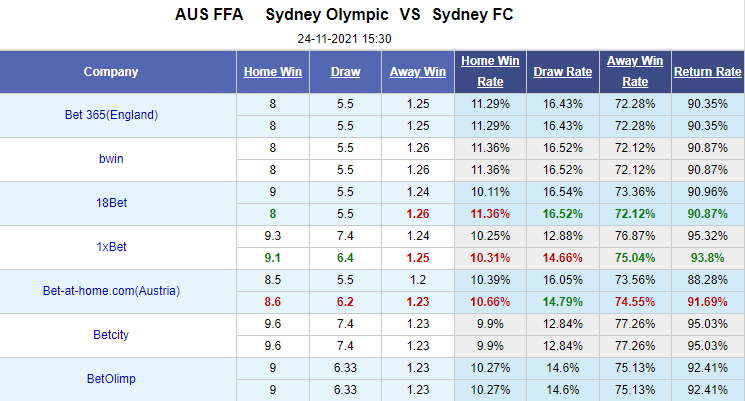The height and width of the screenshot is (401, 745).
Task: Select 18Bet green home win odds 8
Action: click(273, 214)
